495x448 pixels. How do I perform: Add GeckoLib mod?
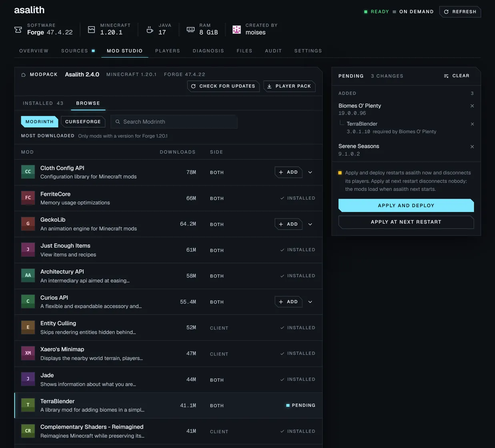tap(288, 224)
